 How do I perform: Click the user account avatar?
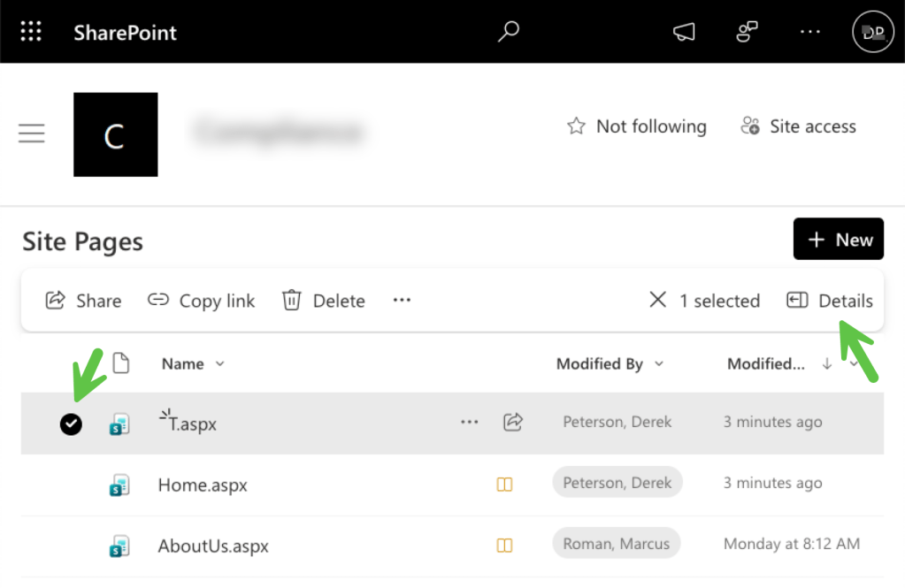coord(872,32)
